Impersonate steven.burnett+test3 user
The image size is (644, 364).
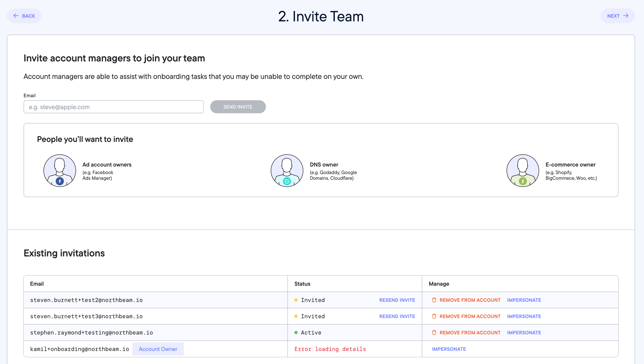click(x=524, y=316)
